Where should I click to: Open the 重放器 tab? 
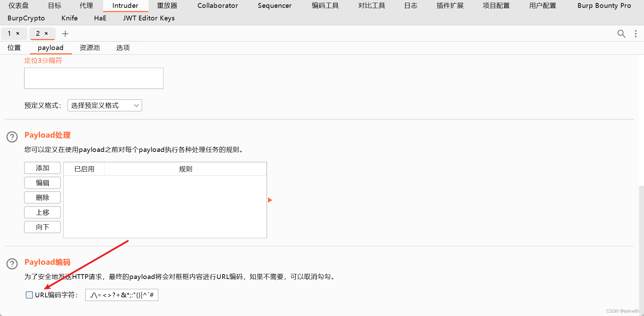pos(167,6)
